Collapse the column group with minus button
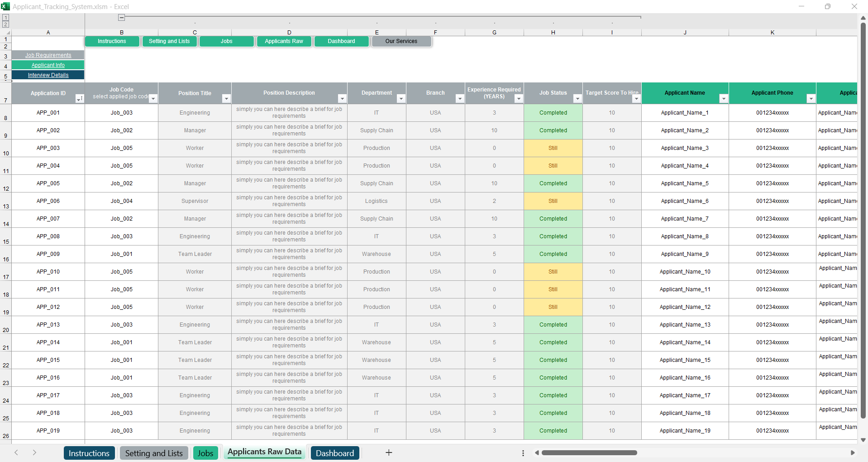Screen dimensions: 868x462 (121, 18)
